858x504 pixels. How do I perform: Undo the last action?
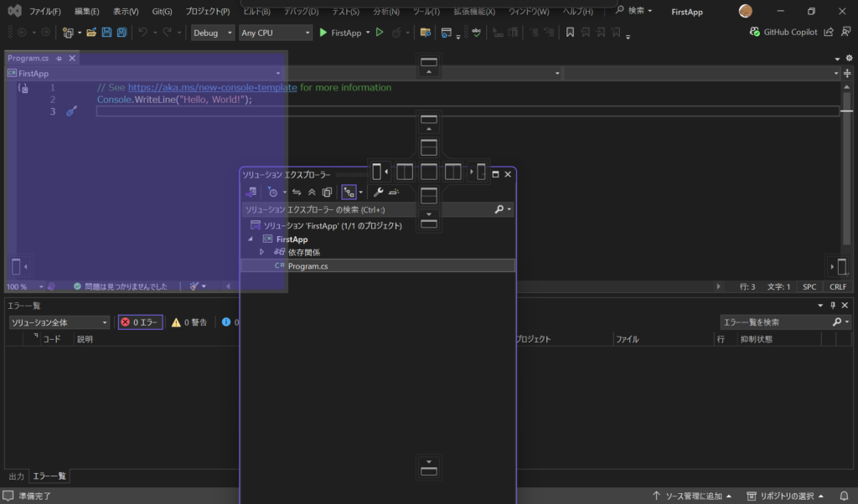point(142,33)
